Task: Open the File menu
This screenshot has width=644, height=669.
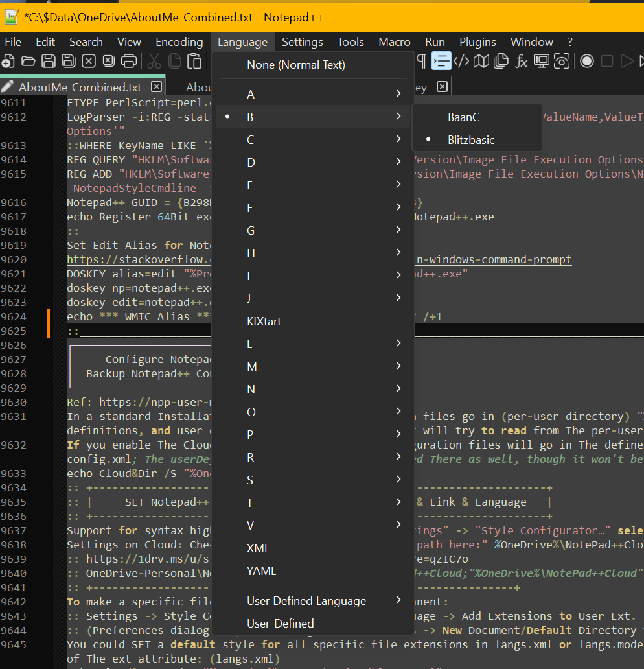Action: tap(13, 41)
